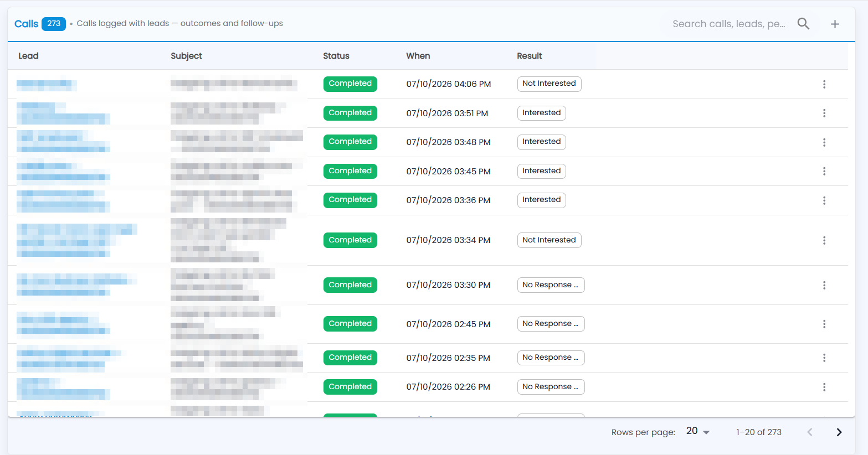
Task: Click the 07/10/2026 03:51 PM timestamp
Action: pyautogui.click(x=447, y=113)
